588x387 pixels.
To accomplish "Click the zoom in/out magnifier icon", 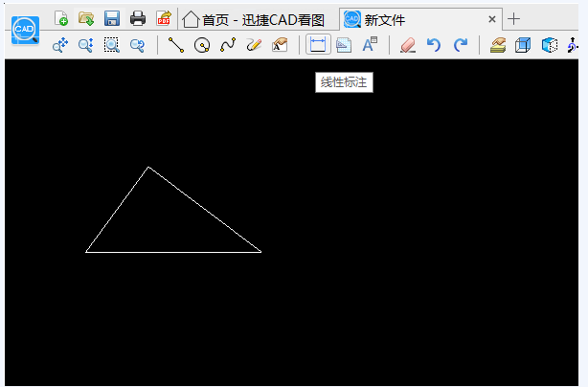I will [86, 45].
